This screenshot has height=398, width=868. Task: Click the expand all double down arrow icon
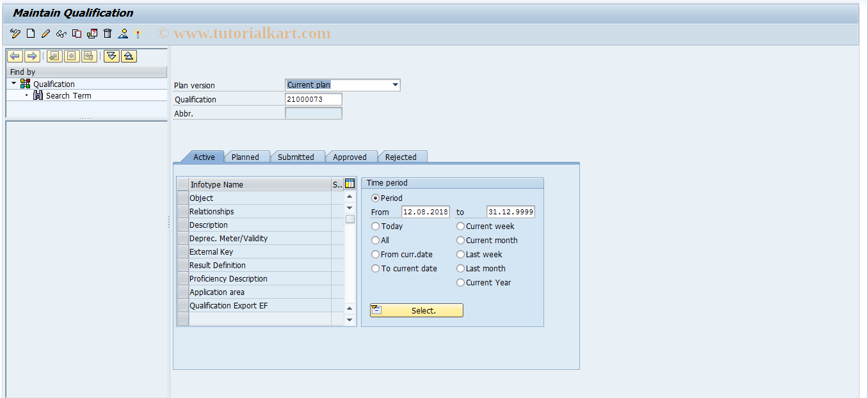(x=111, y=56)
